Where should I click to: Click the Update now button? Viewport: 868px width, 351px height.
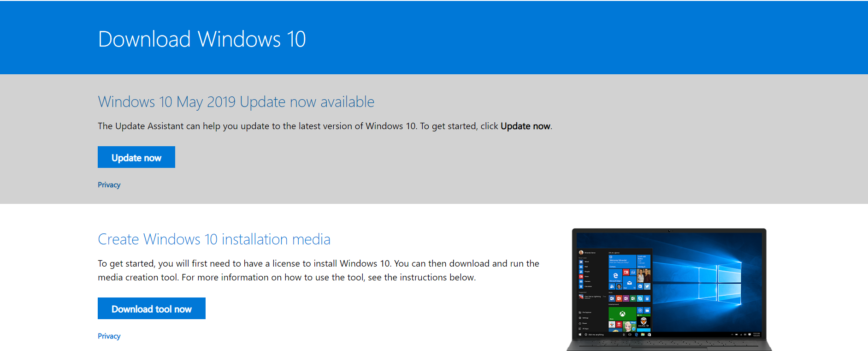[x=136, y=157]
